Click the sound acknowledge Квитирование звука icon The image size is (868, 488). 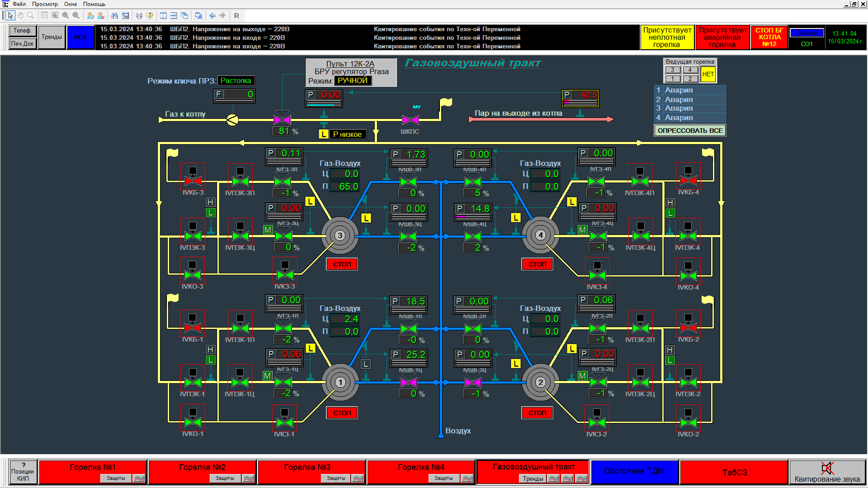coord(827,468)
